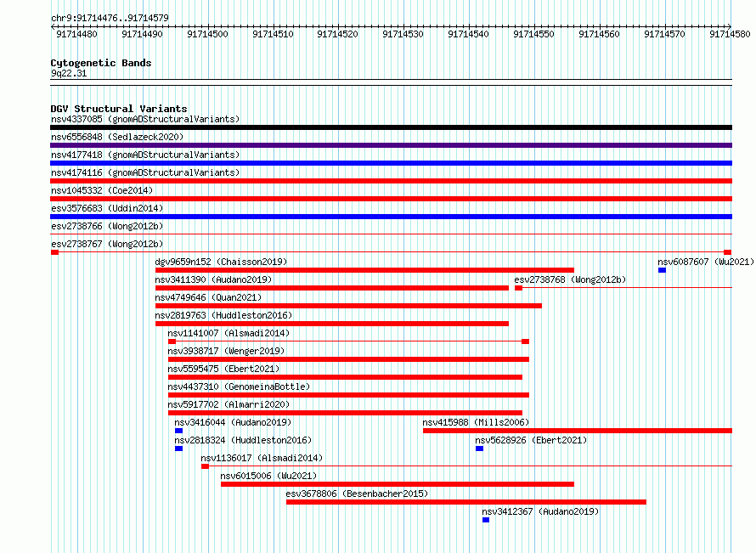The width and height of the screenshot is (756, 553).
Task: Open nsv4437310 (GenomeinaBottle) label
Action: tap(239, 387)
